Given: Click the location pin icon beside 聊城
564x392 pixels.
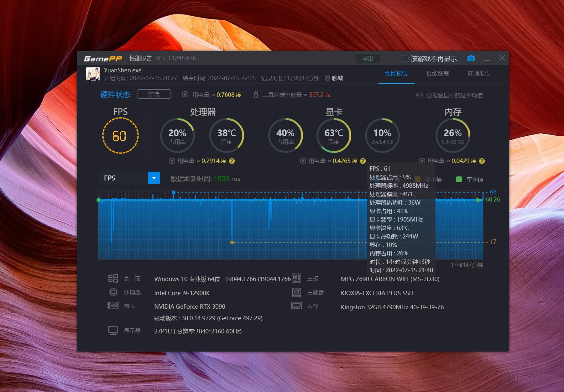Looking at the screenshot, I should tap(327, 78).
